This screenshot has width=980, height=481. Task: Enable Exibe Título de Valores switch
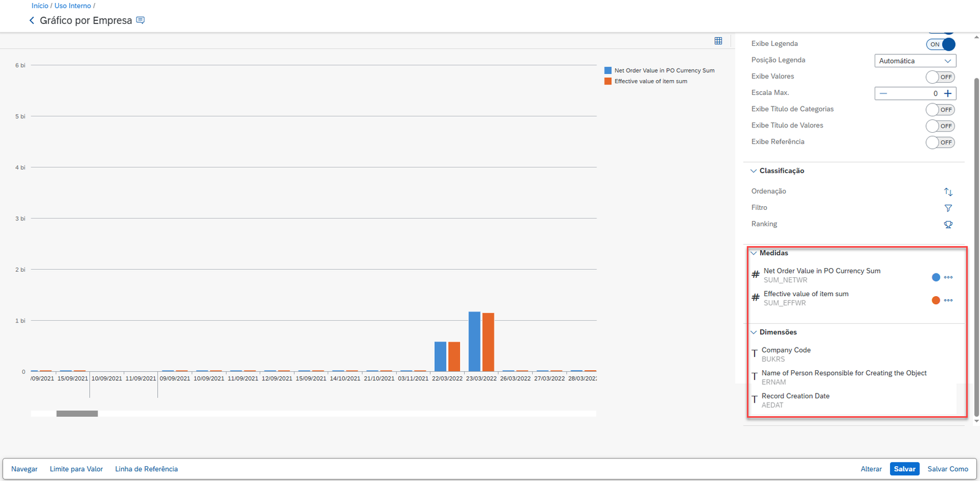coord(940,126)
